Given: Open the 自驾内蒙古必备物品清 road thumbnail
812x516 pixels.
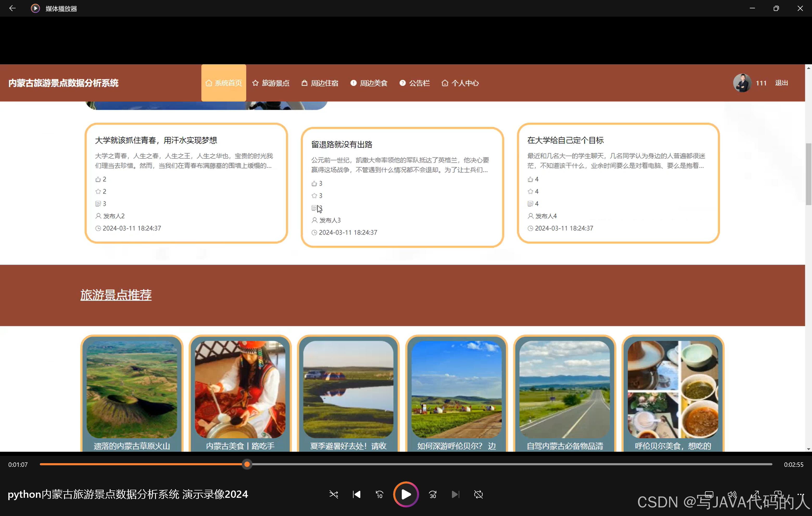Looking at the screenshot, I should [x=565, y=389].
